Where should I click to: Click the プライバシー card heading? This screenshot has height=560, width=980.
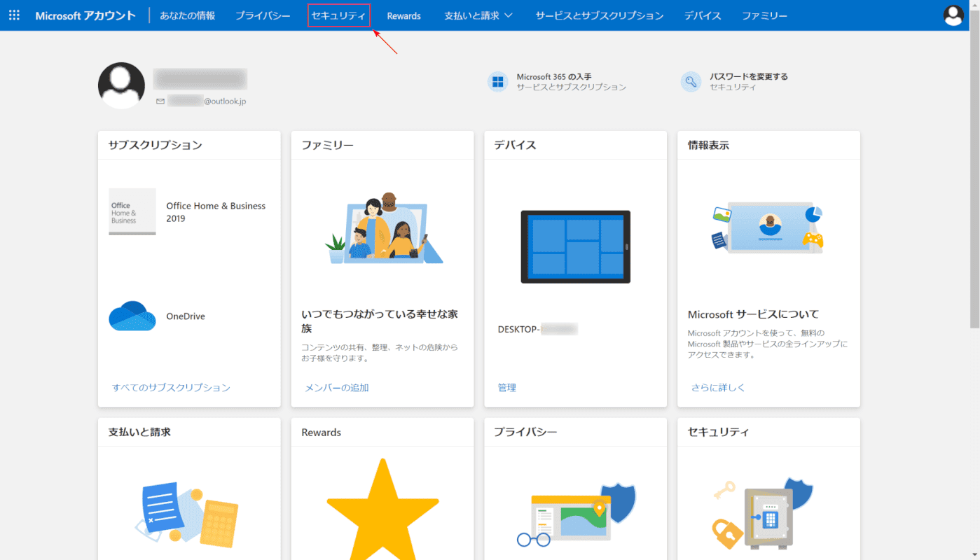[525, 432]
